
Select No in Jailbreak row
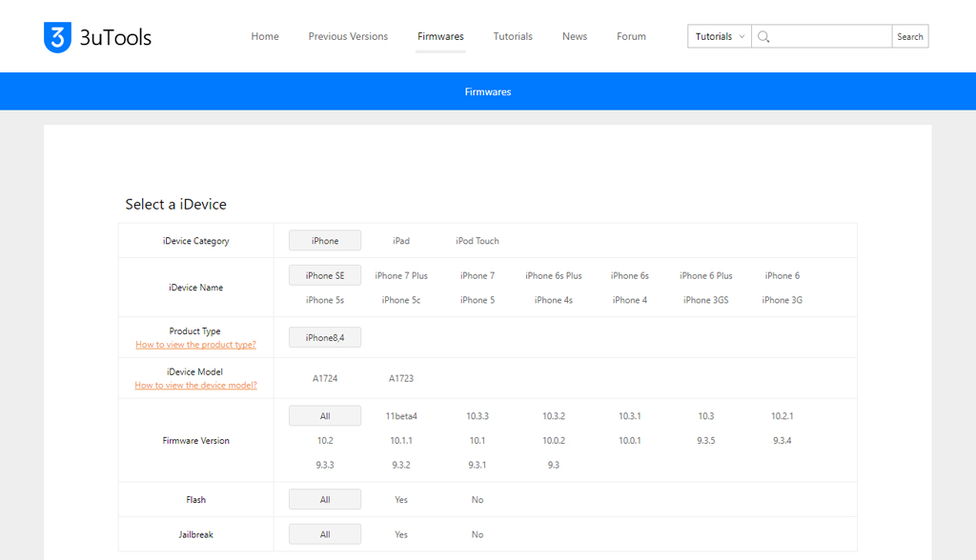pos(478,534)
